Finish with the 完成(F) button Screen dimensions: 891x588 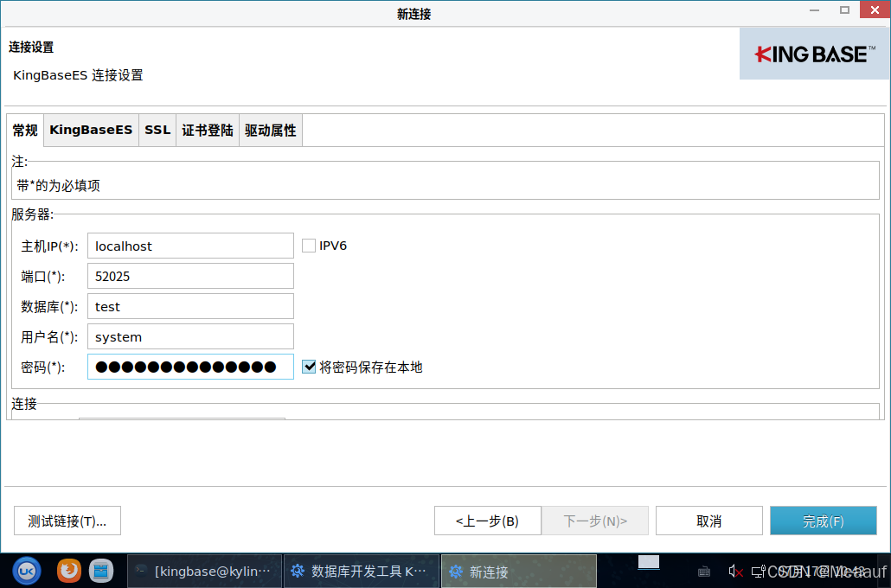click(824, 521)
